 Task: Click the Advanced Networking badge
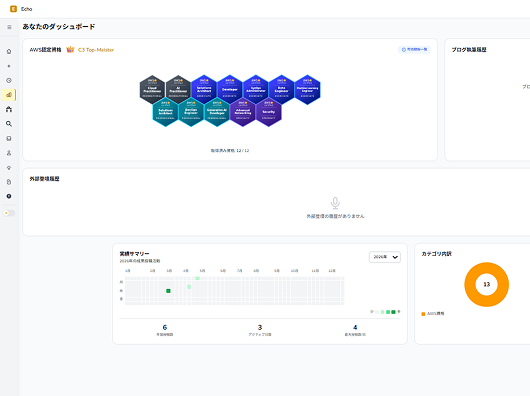point(243,112)
